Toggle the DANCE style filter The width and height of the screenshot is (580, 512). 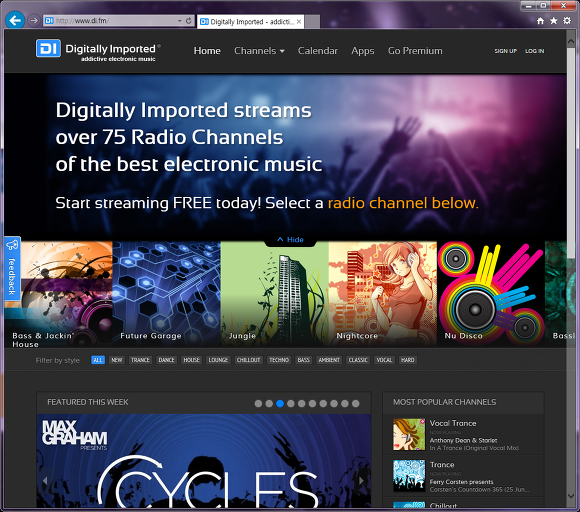(166, 360)
